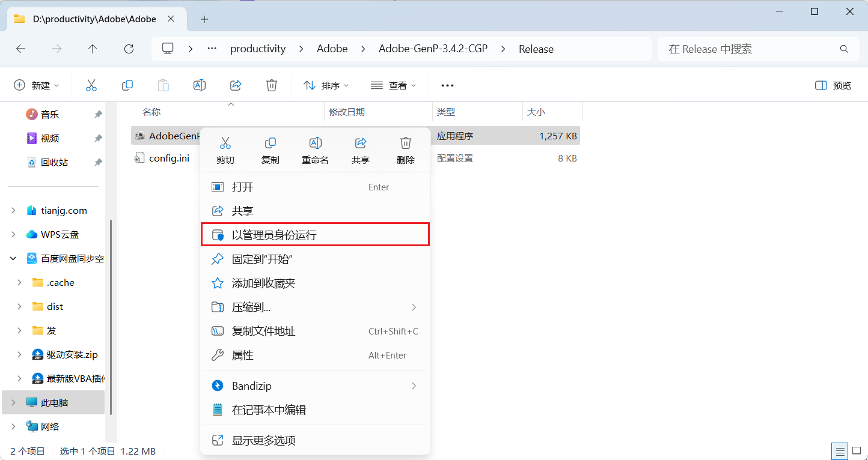Viewport: 868px width, 460px height.
Task: Toggle the 预览 preview pane
Action: (x=833, y=85)
